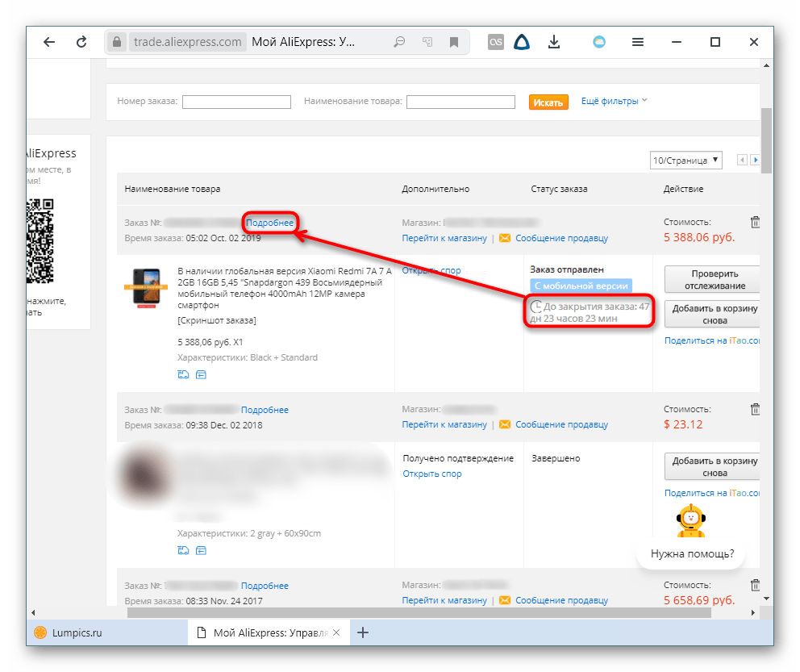Click the С мобильной версии badge
Image resolution: width=800 pixels, height=672 pixels.
click(581, 286)
